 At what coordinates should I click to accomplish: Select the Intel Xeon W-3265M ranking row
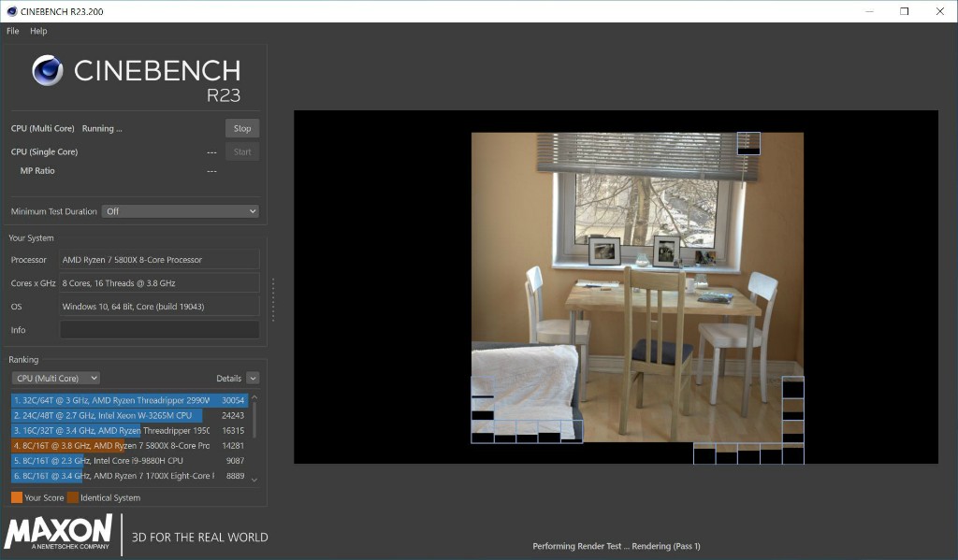click(x=129, y=415)
